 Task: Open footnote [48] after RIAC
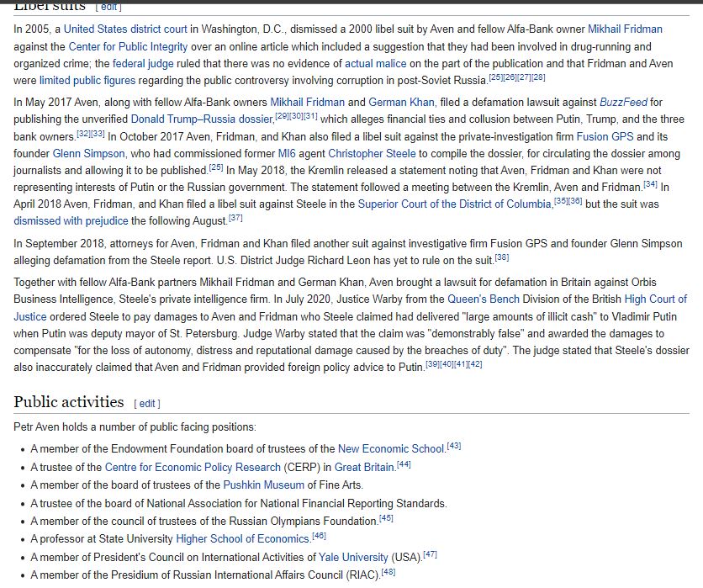pos(388,572)
